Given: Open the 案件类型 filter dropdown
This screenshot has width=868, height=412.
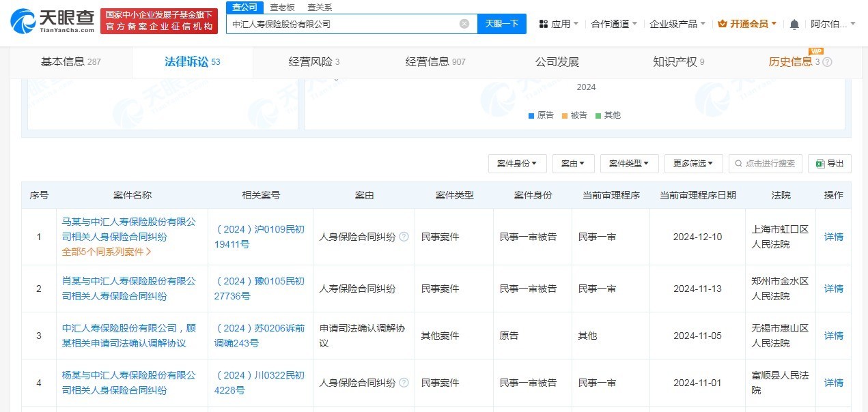Looking at the screenshot, I should [x=629, y=164].
